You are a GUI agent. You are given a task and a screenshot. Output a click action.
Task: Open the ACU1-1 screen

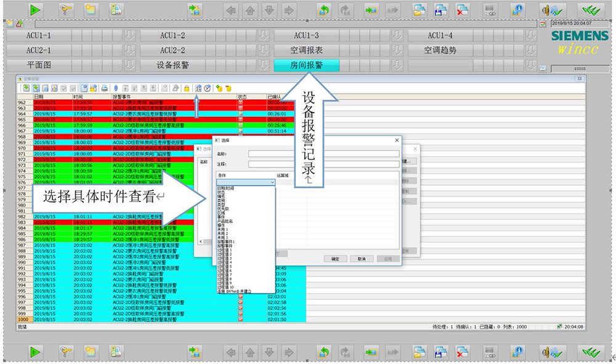click(x=38, y=35)
